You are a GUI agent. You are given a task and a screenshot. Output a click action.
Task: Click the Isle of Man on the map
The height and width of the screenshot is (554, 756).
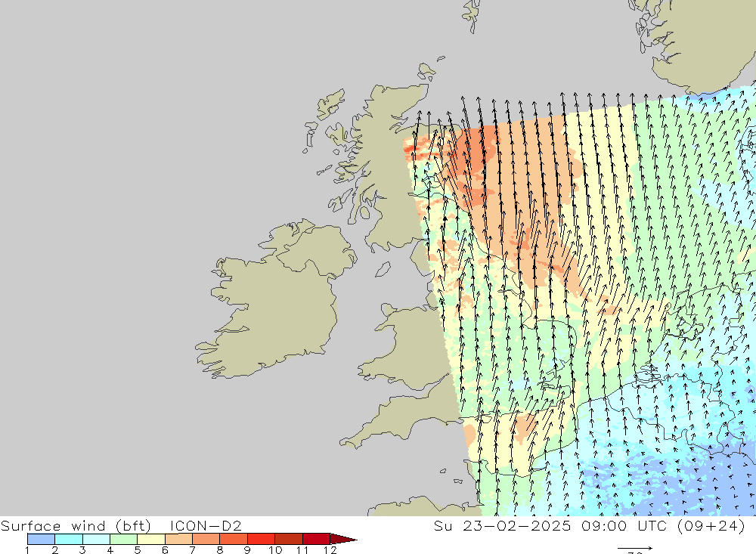(383, 269)
